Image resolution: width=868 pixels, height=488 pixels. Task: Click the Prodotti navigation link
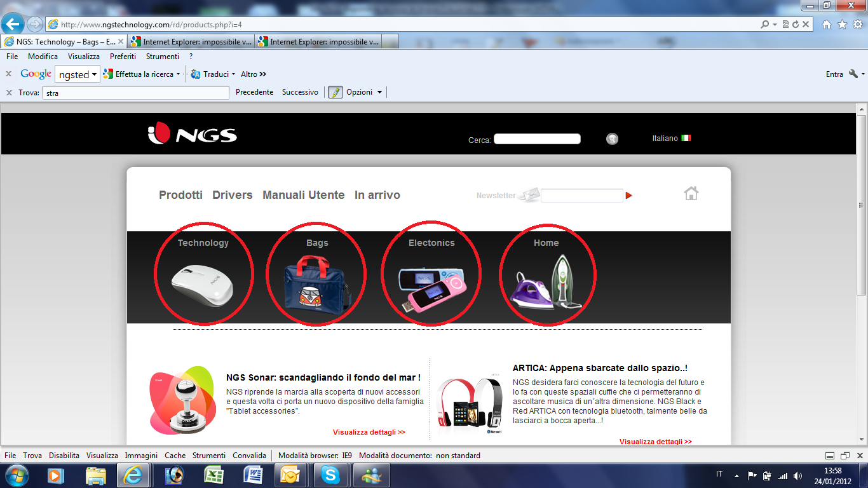(x=180, y=195)
